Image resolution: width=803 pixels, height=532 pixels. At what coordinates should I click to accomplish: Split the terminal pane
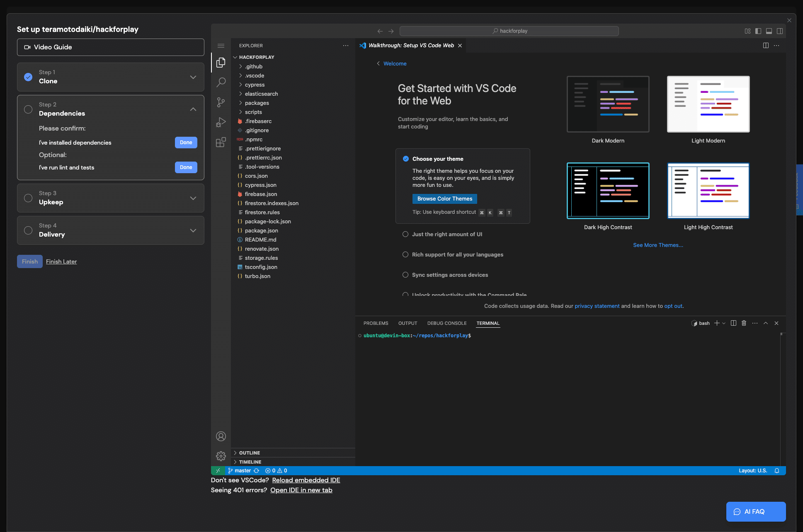click(733, 323)
